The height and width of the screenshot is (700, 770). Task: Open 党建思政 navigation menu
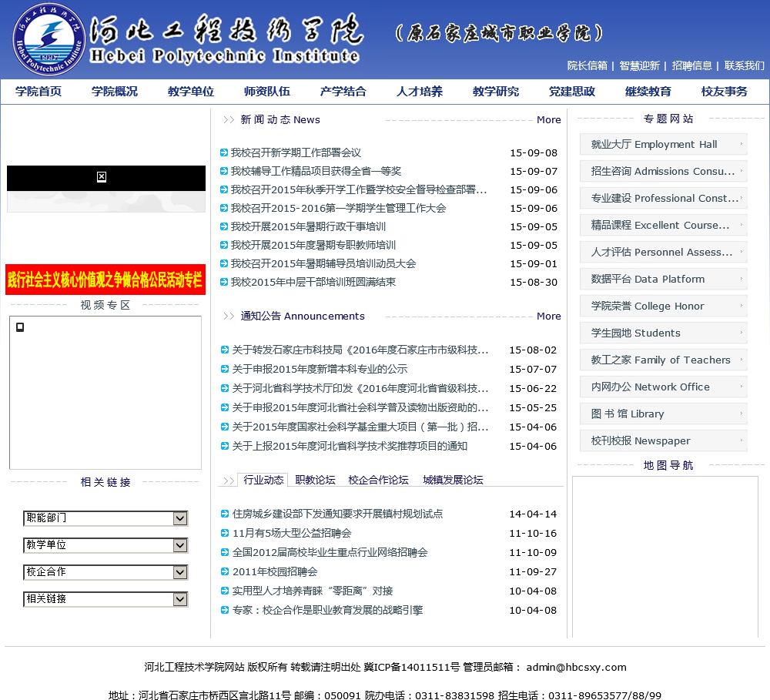[572, 92]
